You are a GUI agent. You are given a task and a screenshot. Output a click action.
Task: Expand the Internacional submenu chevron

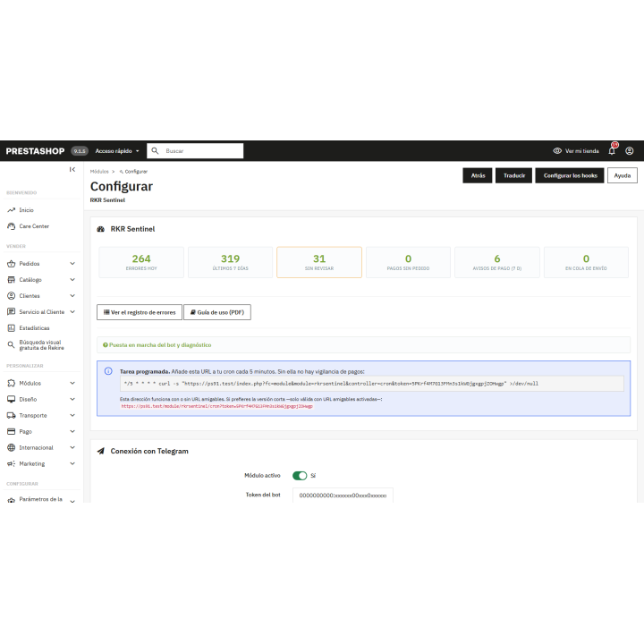coord(72,448)
